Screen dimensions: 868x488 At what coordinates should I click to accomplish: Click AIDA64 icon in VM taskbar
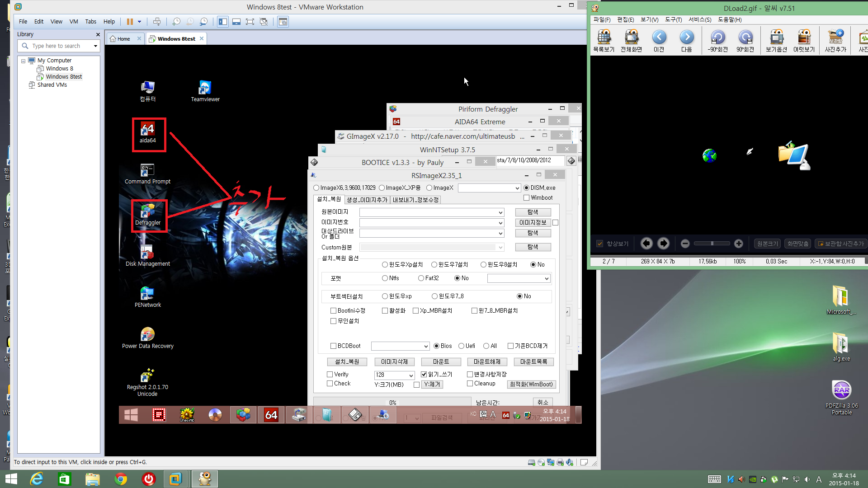tap(271, 415)
